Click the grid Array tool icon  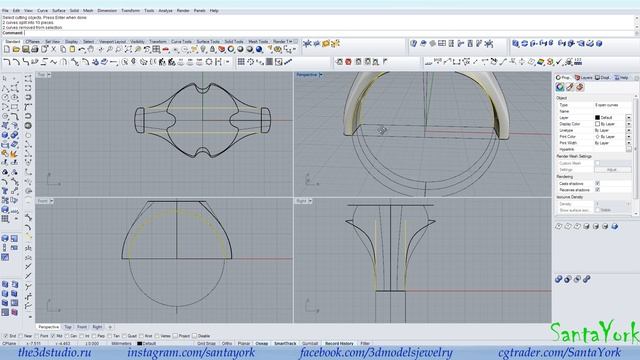coord(241,62)
